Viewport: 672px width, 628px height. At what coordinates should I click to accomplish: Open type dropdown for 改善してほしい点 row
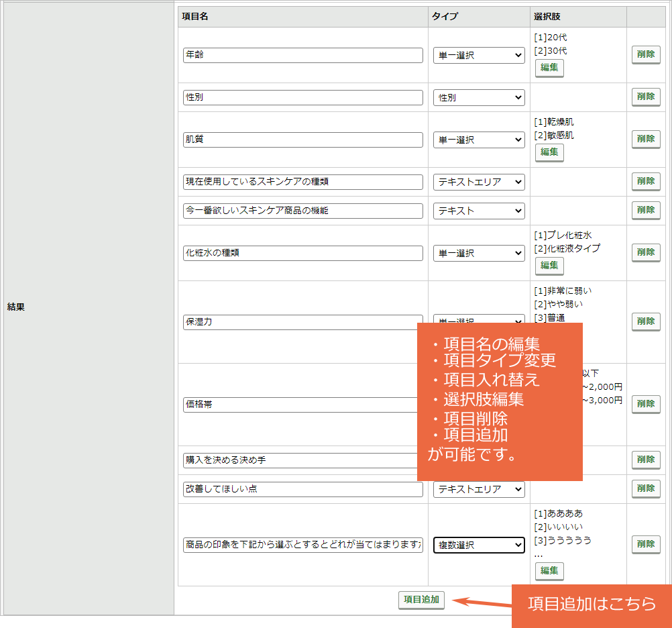(x=479, y=489)
